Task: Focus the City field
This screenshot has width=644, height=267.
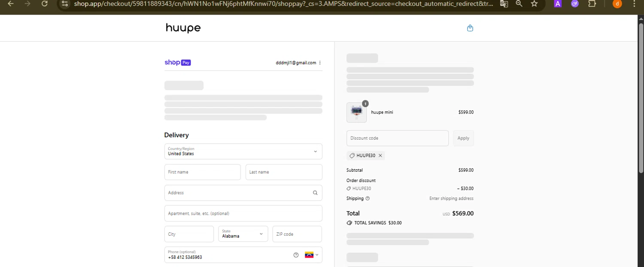Action: [189, 234]
